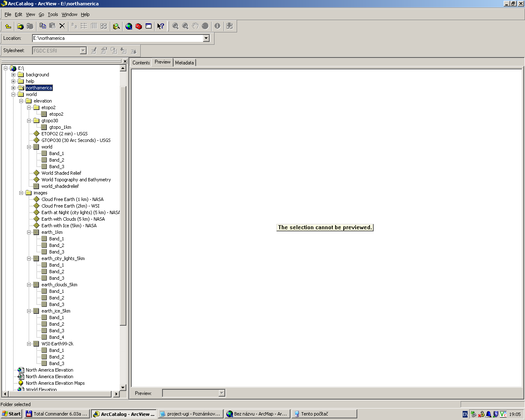
Task: Collapse the etopo2 folder
Action: [x=29, y=107]
